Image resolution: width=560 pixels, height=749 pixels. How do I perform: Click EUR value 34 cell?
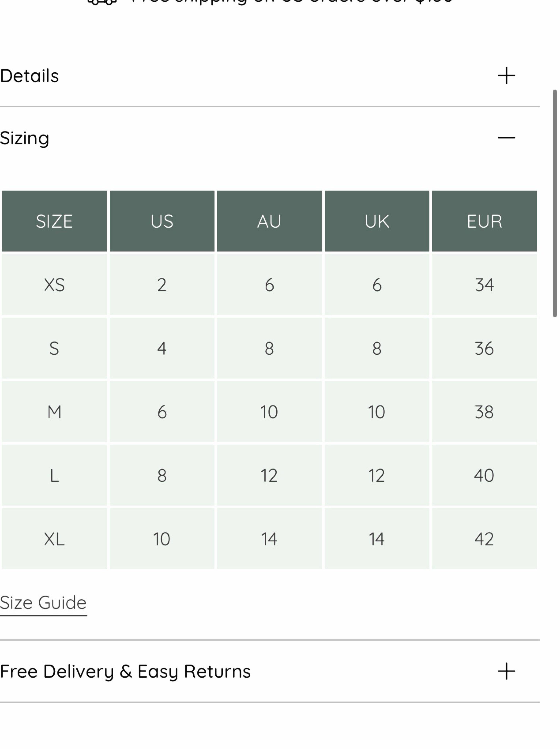484,284
